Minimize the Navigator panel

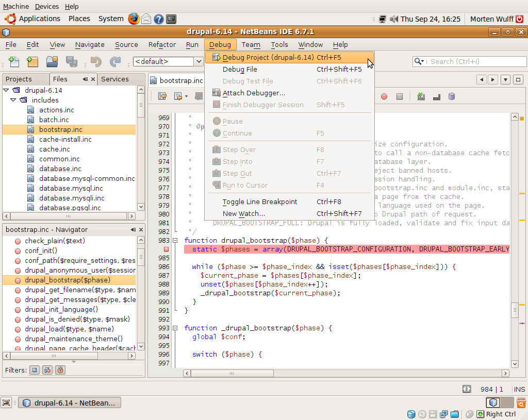(x=134, y=229)
